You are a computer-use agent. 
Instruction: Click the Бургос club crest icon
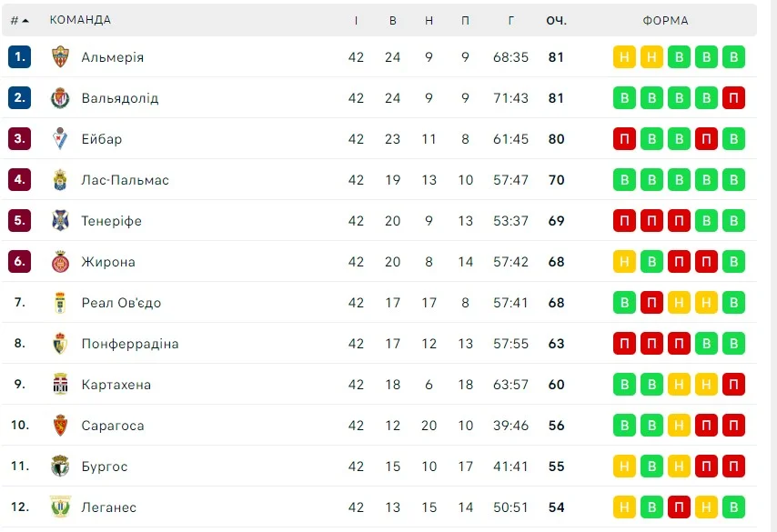60,467
